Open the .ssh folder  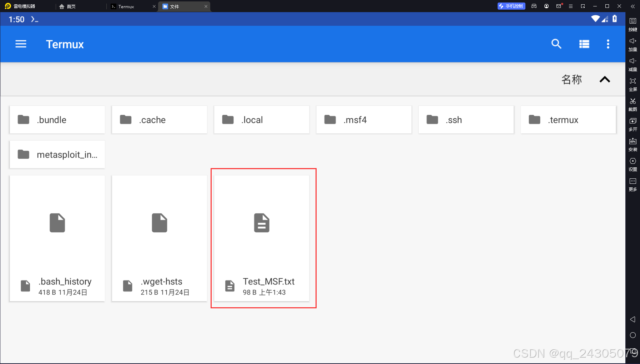pyautogui.click(x=466, y=120)
